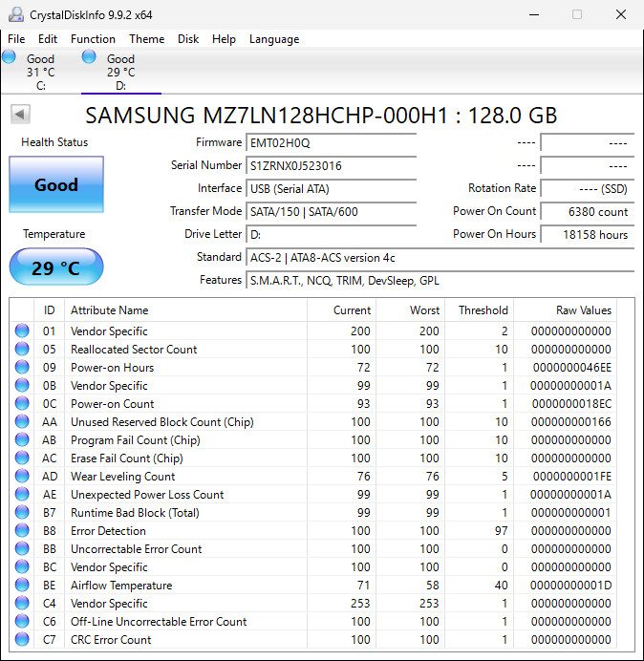
Task: Click the 29 °C temperature button
Action: [56, 267]
